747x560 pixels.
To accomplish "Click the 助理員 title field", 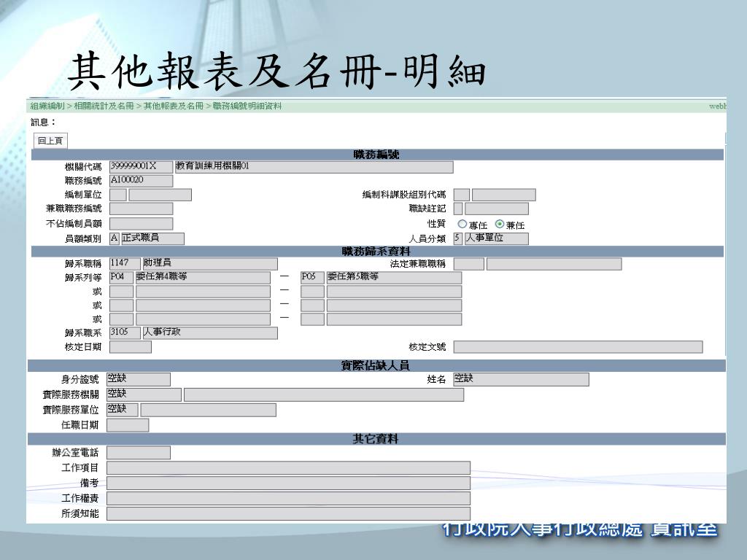I will pyautogui.click(x=210, y=264).
